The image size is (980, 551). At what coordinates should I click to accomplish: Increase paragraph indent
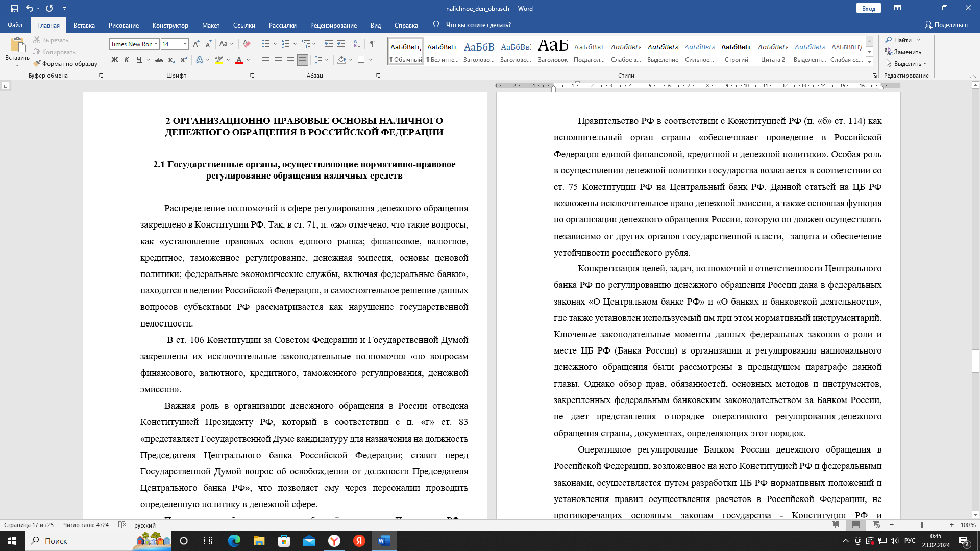(x=341, y=44)
